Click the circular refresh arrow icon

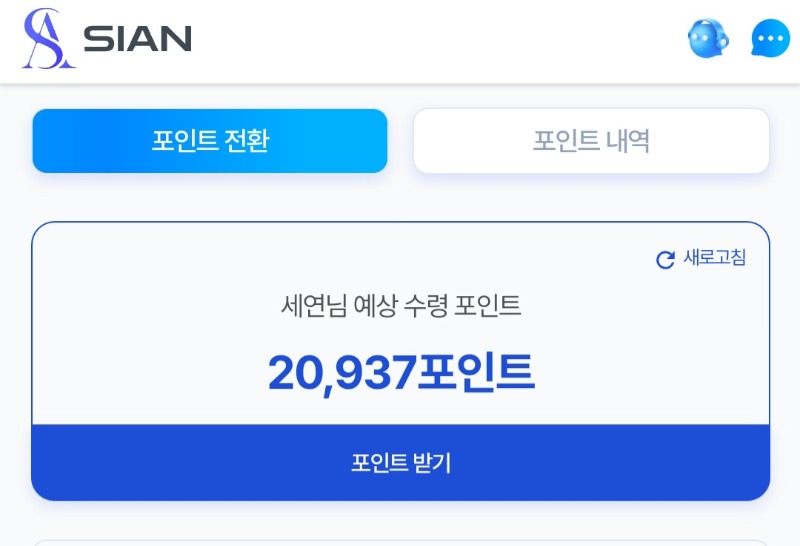click(x=665, y=260)
